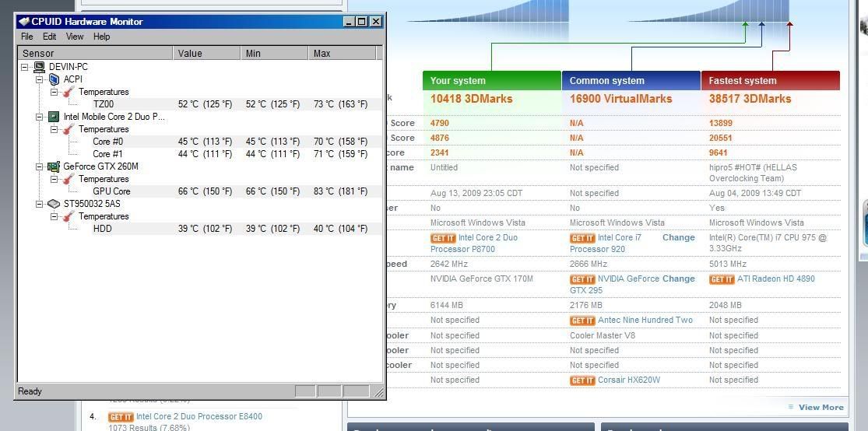
Task: Click the Max column header
Action: tap(342, 53)
